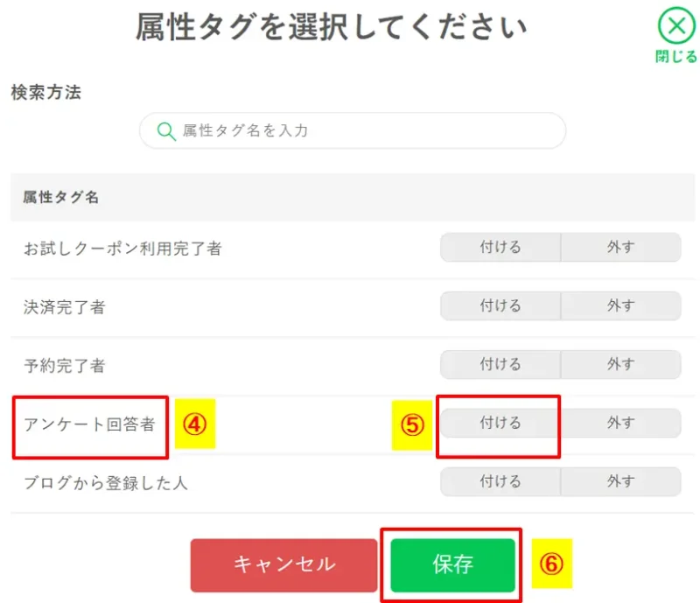The image size is (700, 603).
Task: Enable 付ける for ブログから登録した人
Action: coord(499,481)
